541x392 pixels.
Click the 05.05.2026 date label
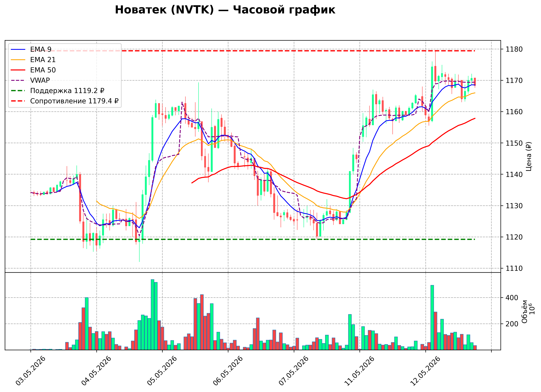(162, 371)
